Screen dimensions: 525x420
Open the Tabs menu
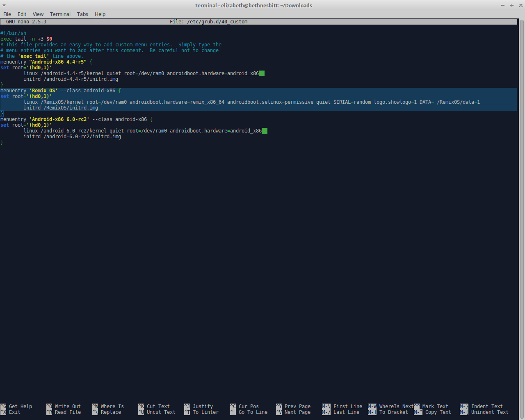pos(82,14)
